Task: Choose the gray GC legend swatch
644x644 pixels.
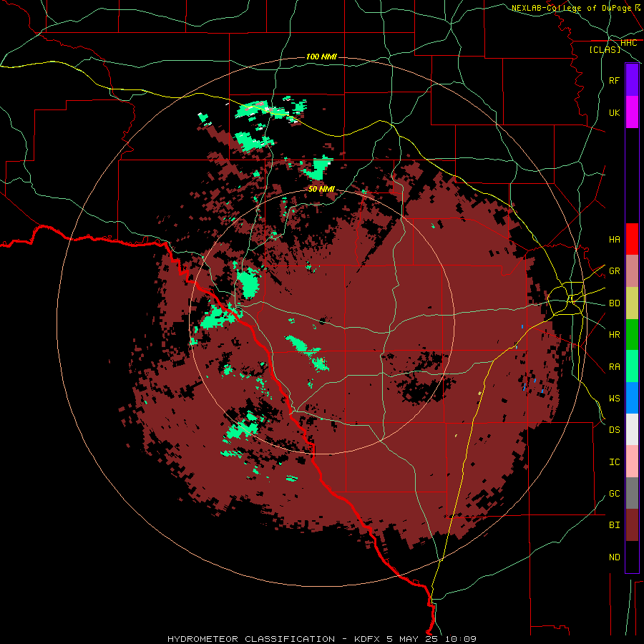Action: [x=632, y=493]
